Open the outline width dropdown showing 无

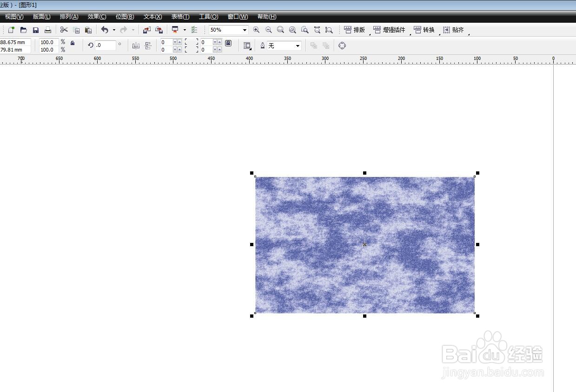click(298, 46)
